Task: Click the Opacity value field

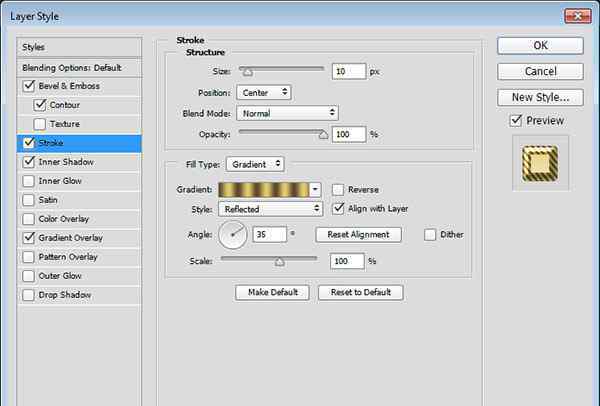Action: [349, 134]
